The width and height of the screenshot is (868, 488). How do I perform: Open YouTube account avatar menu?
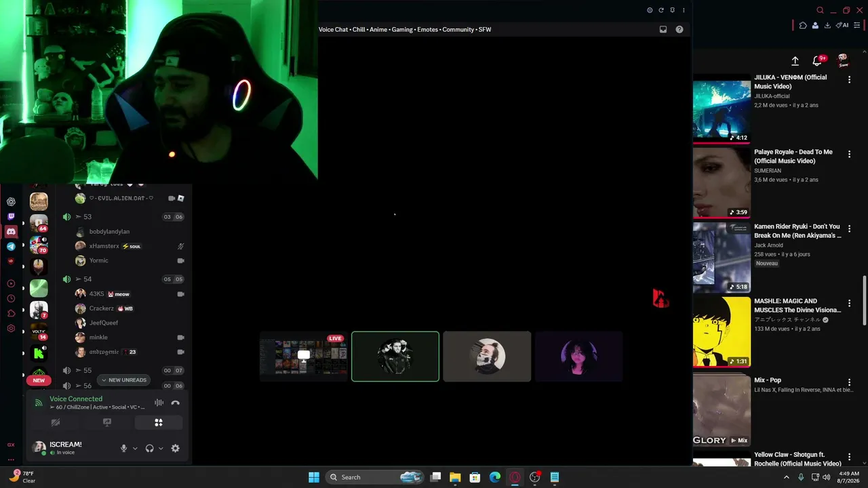843,61
